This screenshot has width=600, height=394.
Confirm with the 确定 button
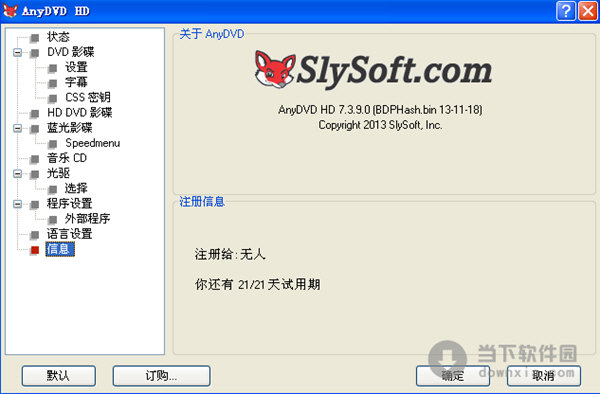click(x=453, y=376)
